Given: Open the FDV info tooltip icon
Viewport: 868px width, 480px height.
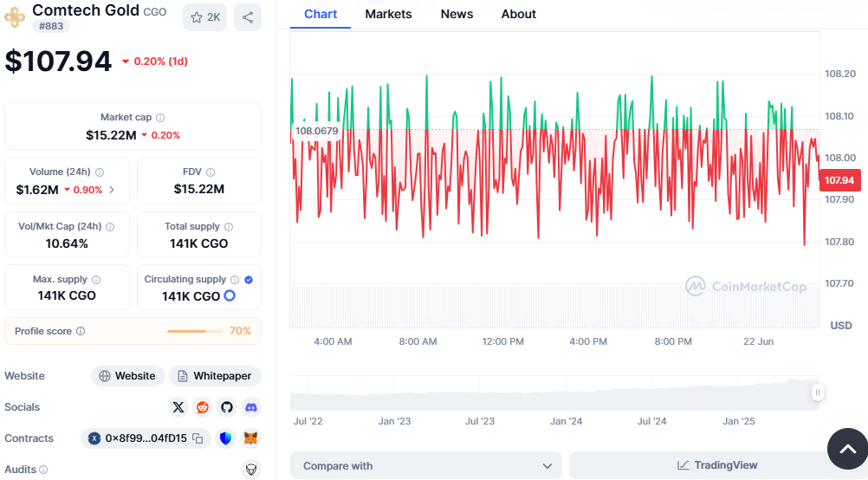Looking at the screenshot, I should click(211, 172).
